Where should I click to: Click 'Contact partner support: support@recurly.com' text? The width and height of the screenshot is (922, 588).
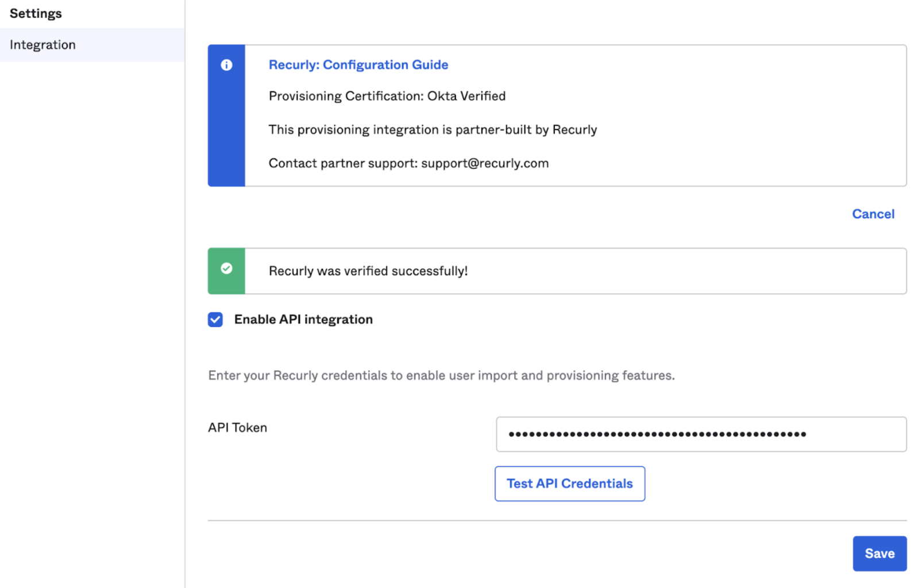point(408,164)
